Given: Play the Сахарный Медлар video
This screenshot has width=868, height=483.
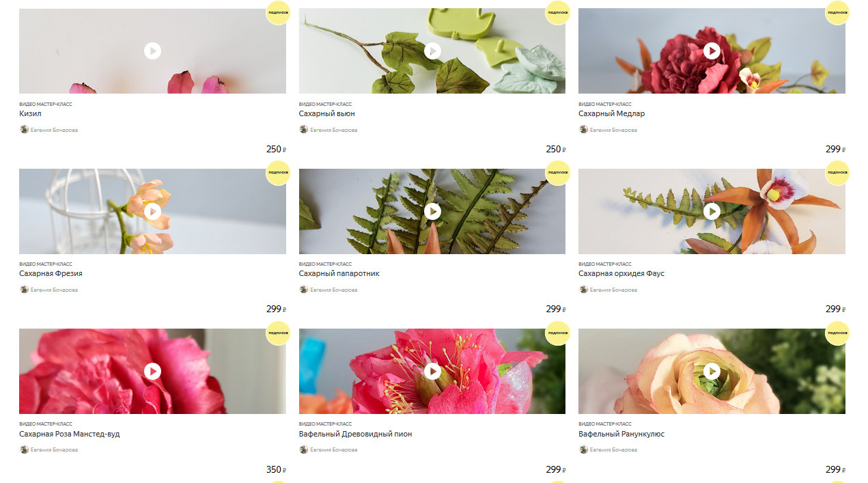Looking at the screenshot, I should click(712, 51).
